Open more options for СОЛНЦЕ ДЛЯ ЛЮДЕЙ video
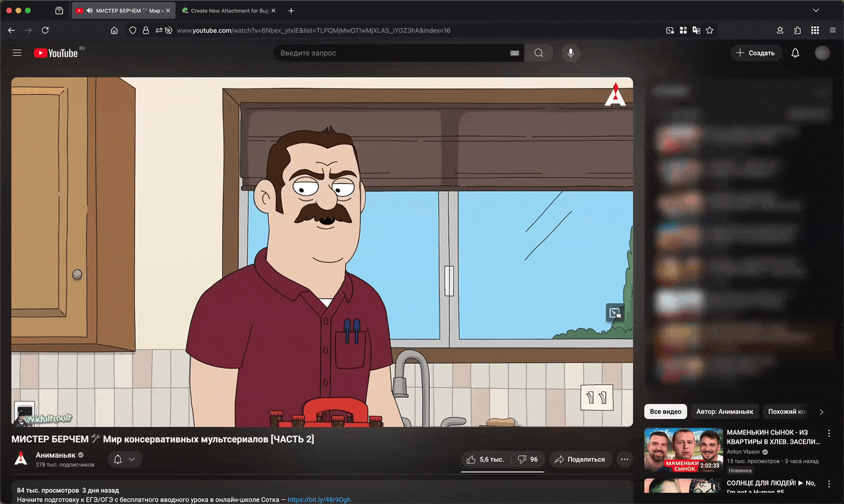The image size is (844, 504). 829,483
